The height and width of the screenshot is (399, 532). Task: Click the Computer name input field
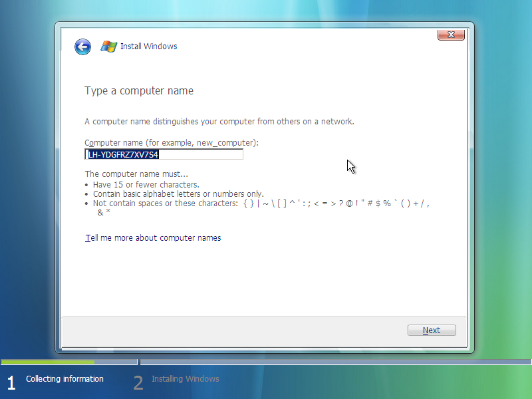pos(164,154)
